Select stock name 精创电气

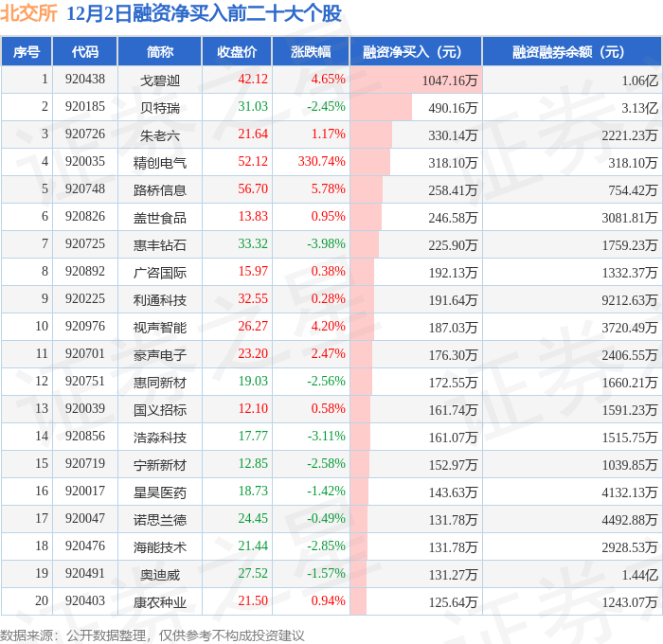[x=160, y=163]
